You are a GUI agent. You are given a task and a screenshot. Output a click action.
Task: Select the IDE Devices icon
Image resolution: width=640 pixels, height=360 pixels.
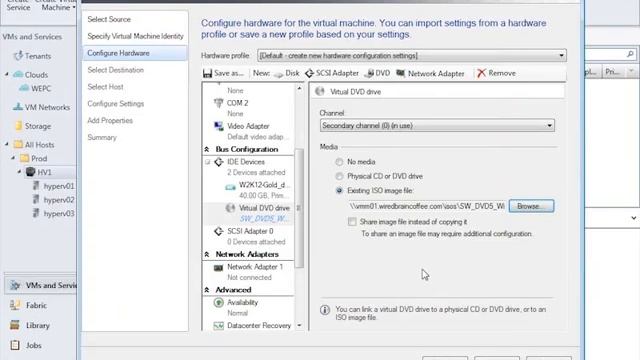point(219,162)
